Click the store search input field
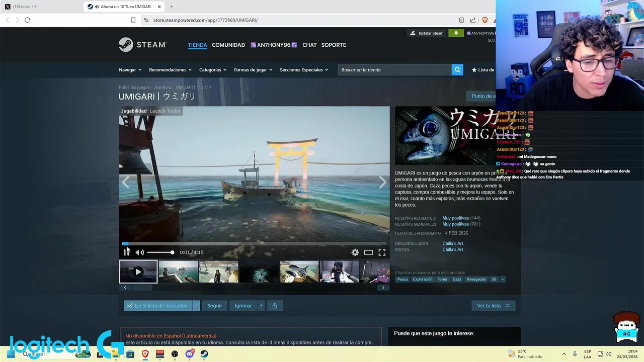The height and width of the screenshot is (362, 644). click(394, 70)
